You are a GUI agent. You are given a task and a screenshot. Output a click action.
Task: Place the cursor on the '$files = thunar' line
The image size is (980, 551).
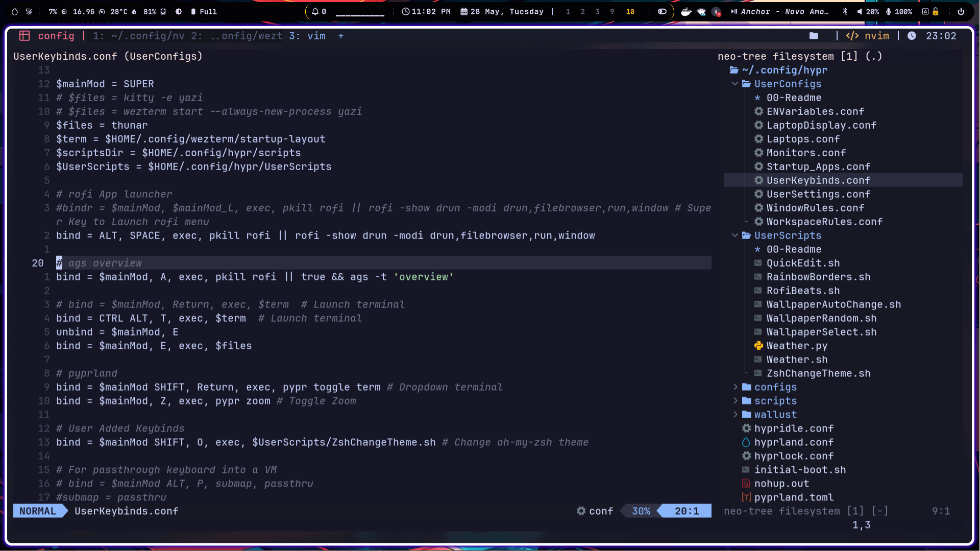(x=102, y=125)
